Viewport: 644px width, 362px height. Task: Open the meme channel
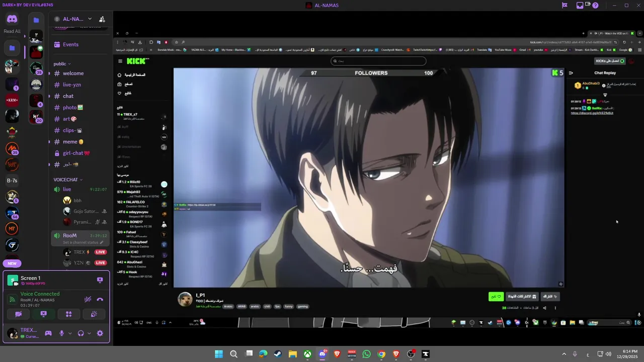point(80,142)
